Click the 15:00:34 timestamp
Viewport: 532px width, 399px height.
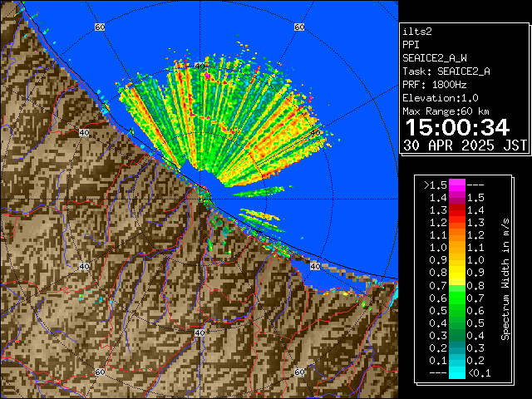pyautogui.click(x=457, y=127)
